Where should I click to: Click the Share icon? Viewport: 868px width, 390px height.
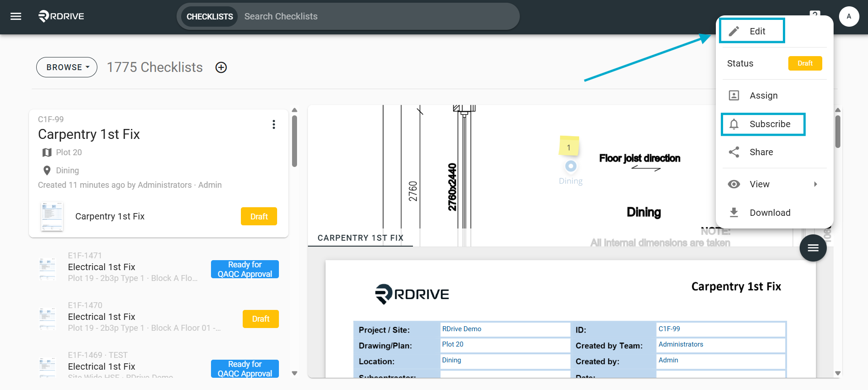tap(734, 152)
